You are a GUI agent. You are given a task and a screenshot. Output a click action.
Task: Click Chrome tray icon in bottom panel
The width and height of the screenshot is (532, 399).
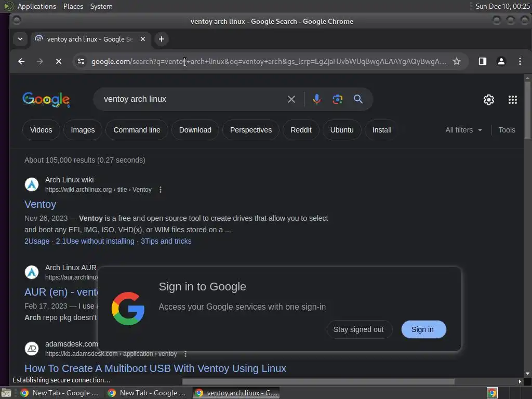(x=492, y=393)
